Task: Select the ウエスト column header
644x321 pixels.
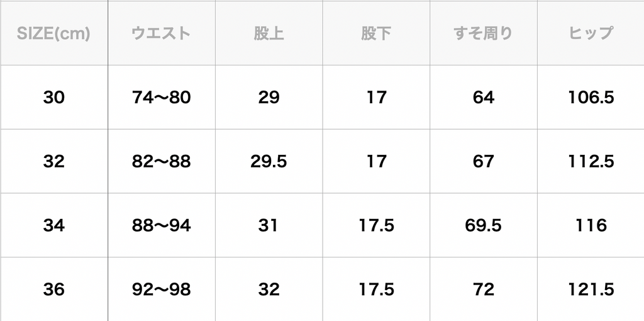Action: pos(161,34)
